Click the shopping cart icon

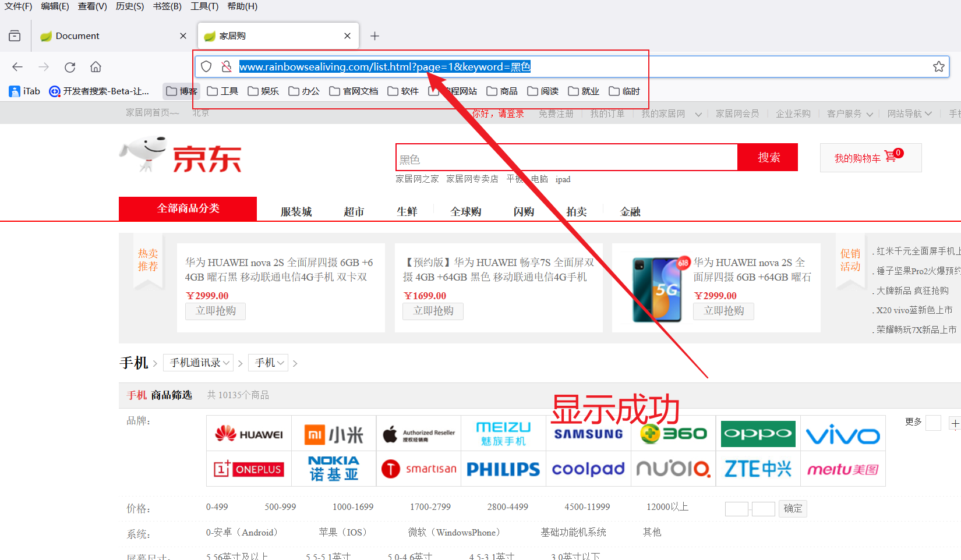pos(890,156)
